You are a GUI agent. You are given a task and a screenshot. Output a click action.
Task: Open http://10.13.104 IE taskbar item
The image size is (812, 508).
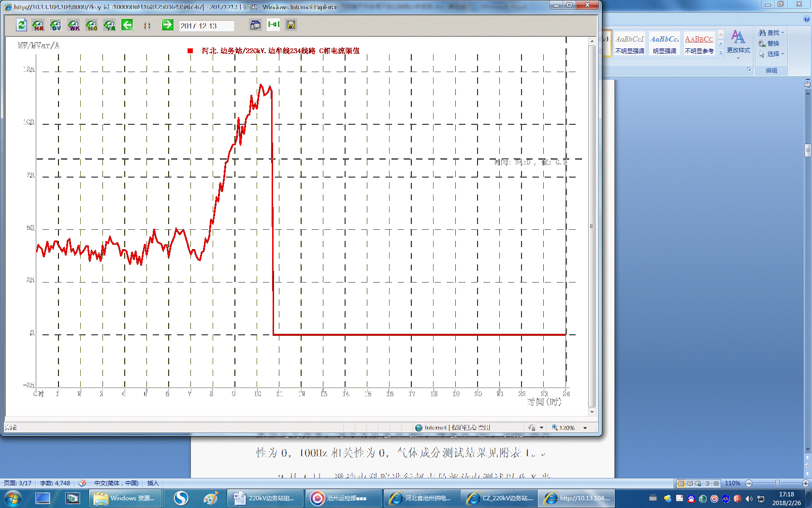[x=577, y=498]
